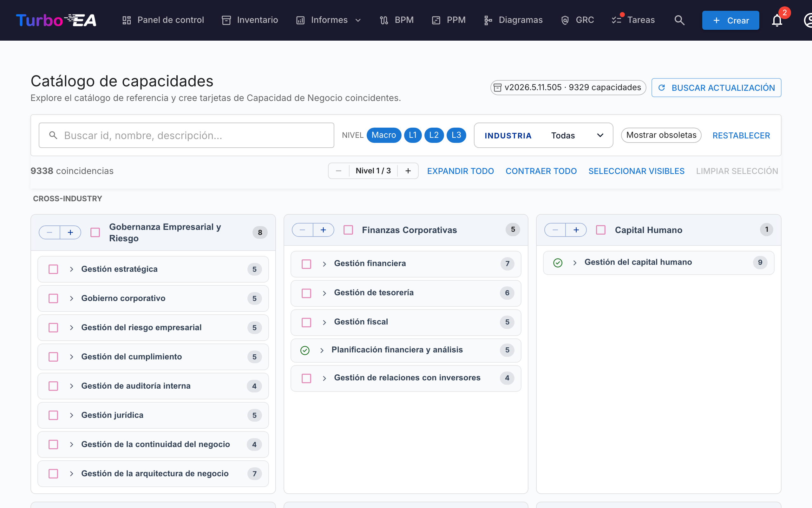Select the Capital Humano checkbox
812x508 pixels.
tap(601, 230)
